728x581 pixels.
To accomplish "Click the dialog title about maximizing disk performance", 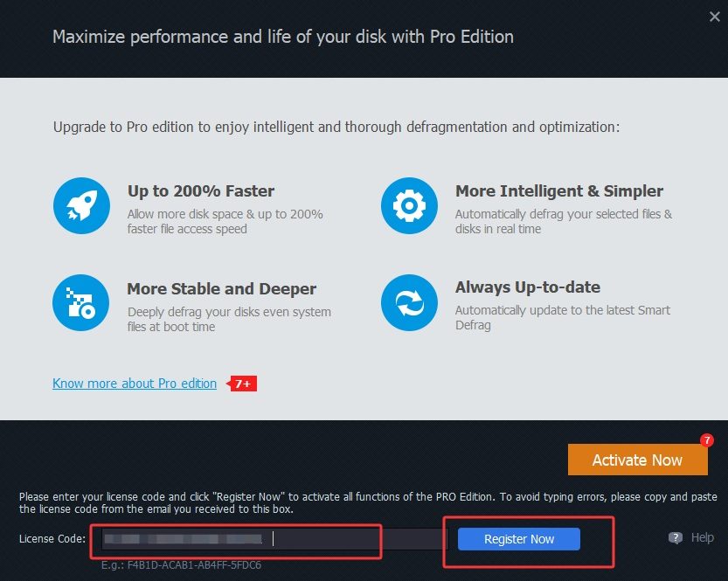I will (281, 37).
